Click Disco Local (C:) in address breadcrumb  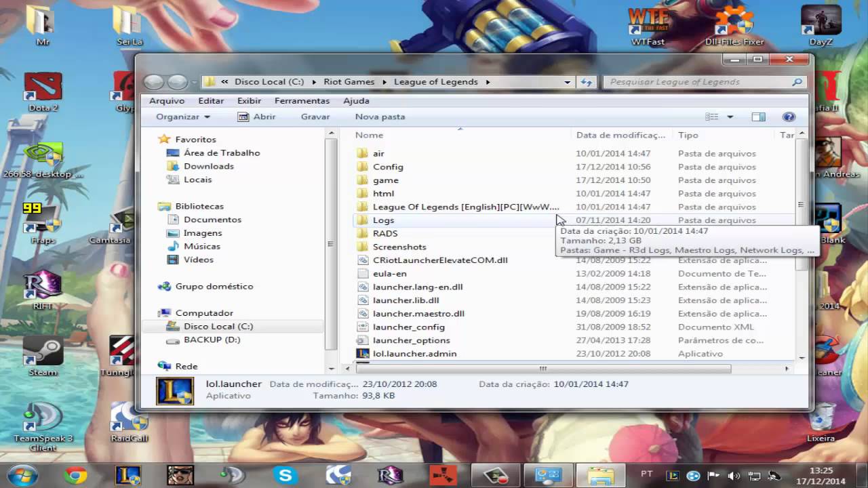click(x=269, y=82)
